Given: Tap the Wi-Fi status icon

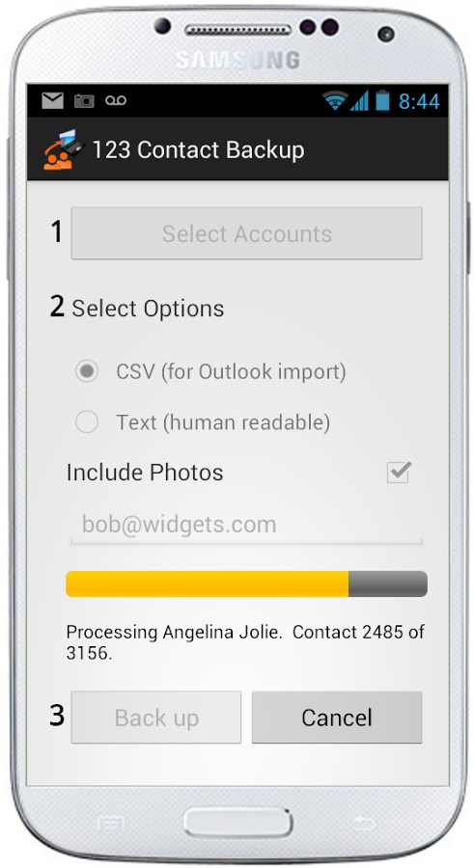Looking at the screenshot, I should 335,100.
